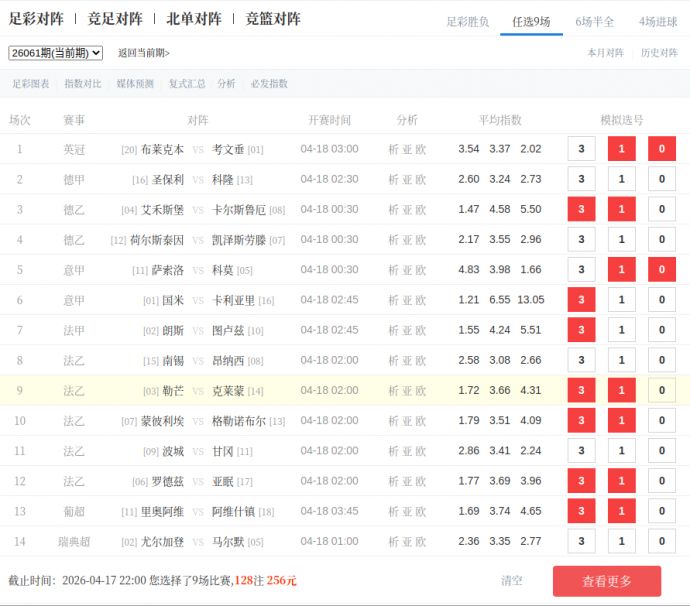
Task: Click the red 查看更多 button
Action: pos(606,581)
